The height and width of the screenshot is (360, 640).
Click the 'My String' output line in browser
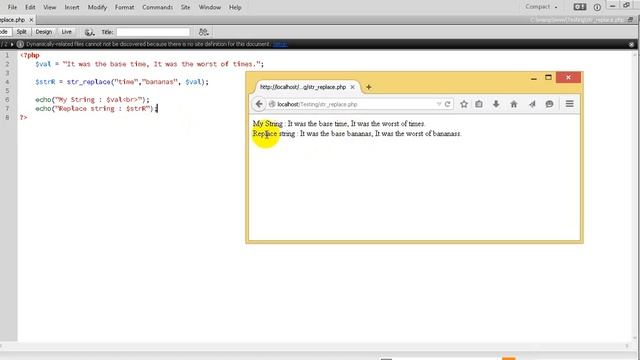click(x=339, y=124)
